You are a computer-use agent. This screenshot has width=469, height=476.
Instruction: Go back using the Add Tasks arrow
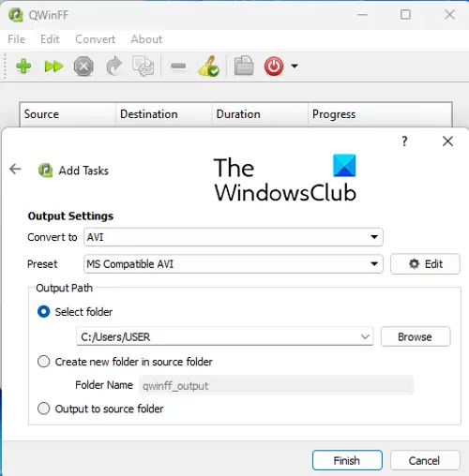pos(15,170)
